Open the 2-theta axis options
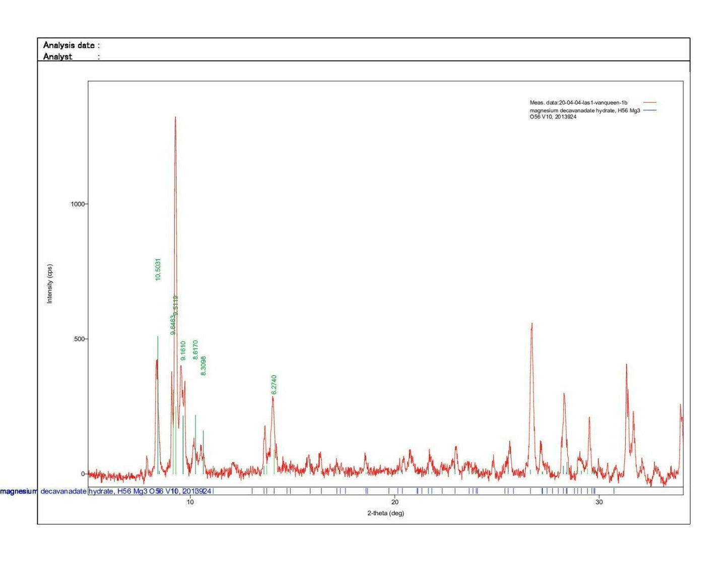The width and height of the screenshot is (728, 562). coord(385,514)
